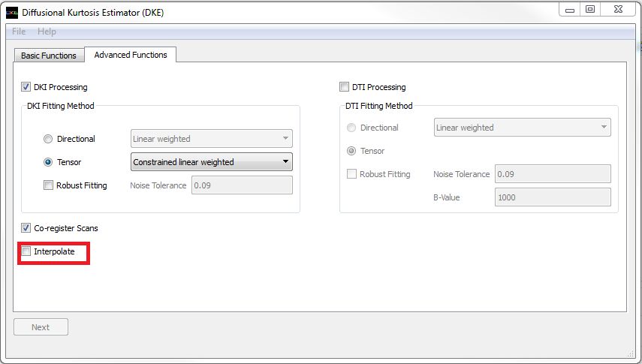Toggle the Co-register Scans checkbox

[x=26, y=228]
